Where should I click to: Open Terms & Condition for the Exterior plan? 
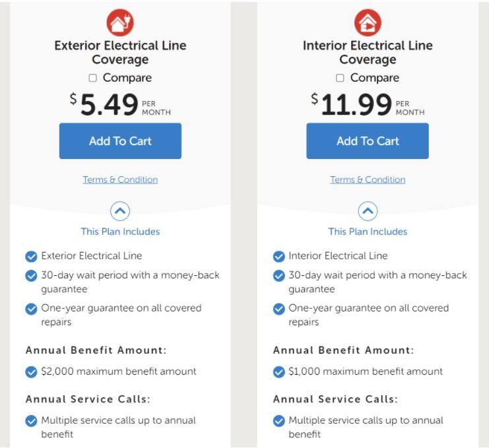120,179
